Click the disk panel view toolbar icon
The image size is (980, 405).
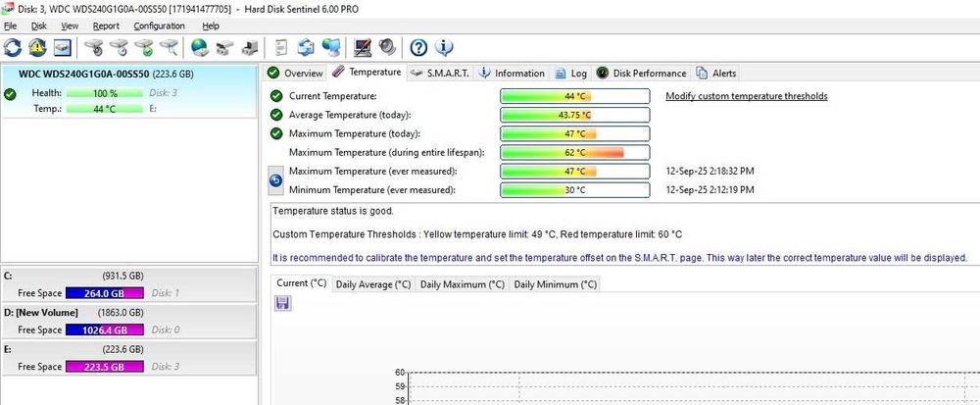coord(63,47)
